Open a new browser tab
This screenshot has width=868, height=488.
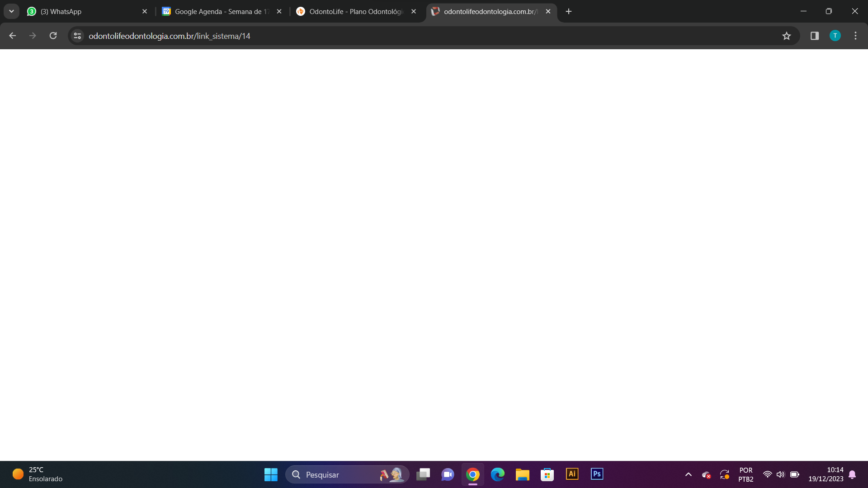point(569,11)
